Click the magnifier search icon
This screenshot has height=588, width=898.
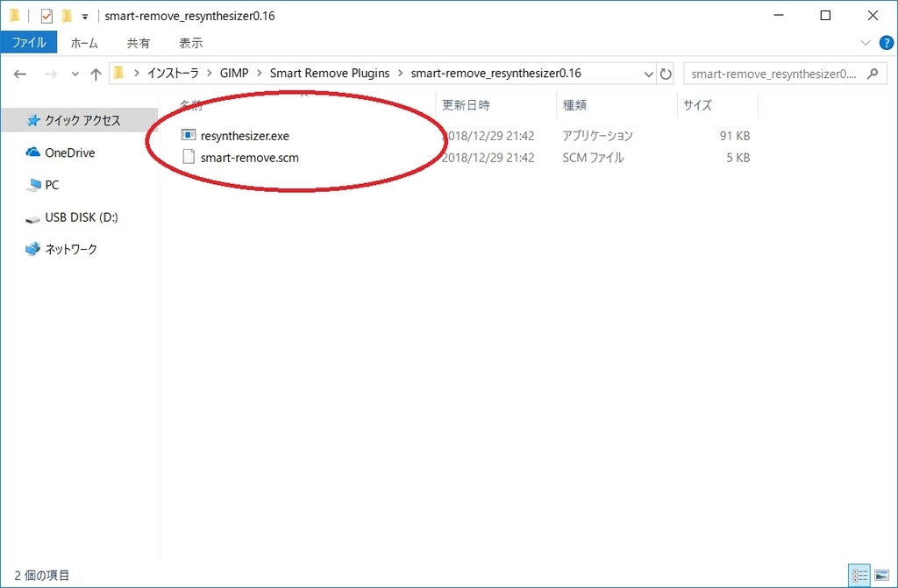click(x=873, y=74)
